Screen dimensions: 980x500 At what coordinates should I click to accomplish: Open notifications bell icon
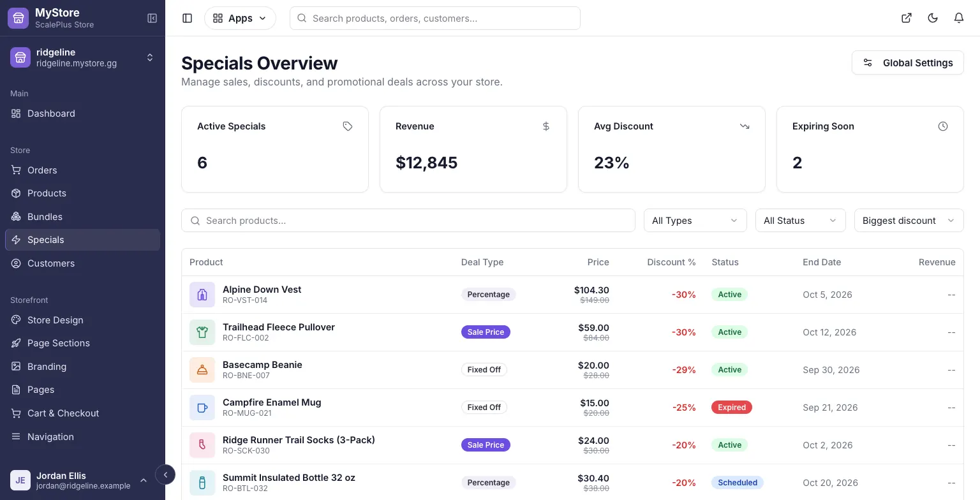click(959, 18)
